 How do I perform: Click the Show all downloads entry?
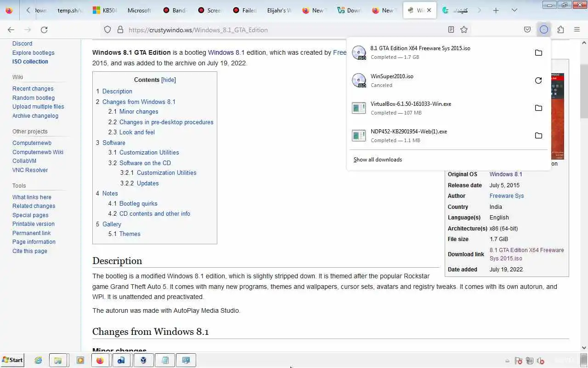pos(378,160)
